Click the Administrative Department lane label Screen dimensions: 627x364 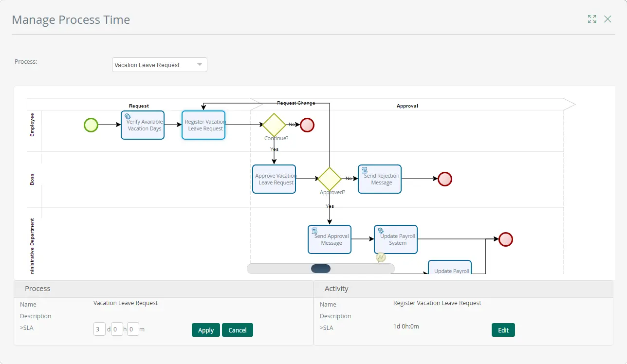pos(33,246)
